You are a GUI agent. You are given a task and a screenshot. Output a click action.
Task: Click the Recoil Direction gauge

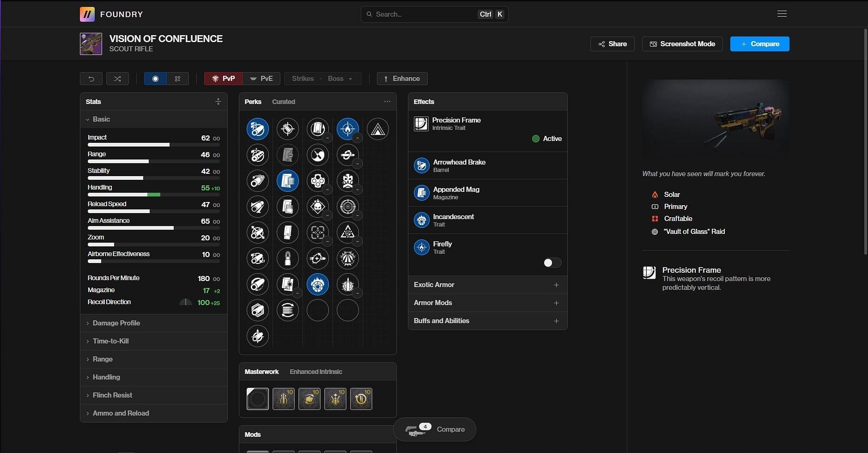[x=185, y=302]
